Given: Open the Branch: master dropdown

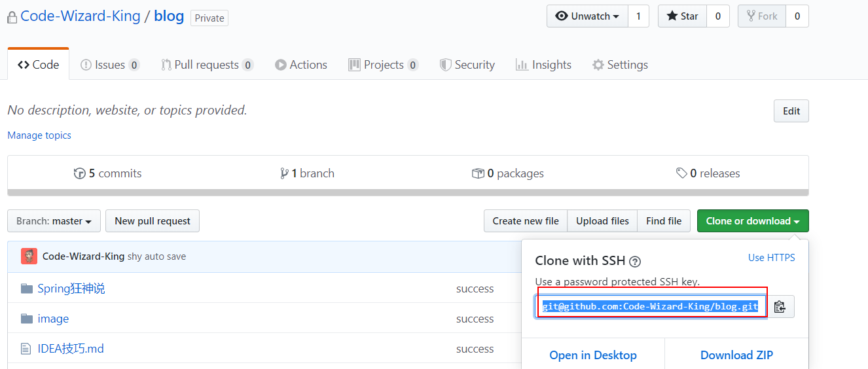Looking at the screenshot, I should [54, 221].
